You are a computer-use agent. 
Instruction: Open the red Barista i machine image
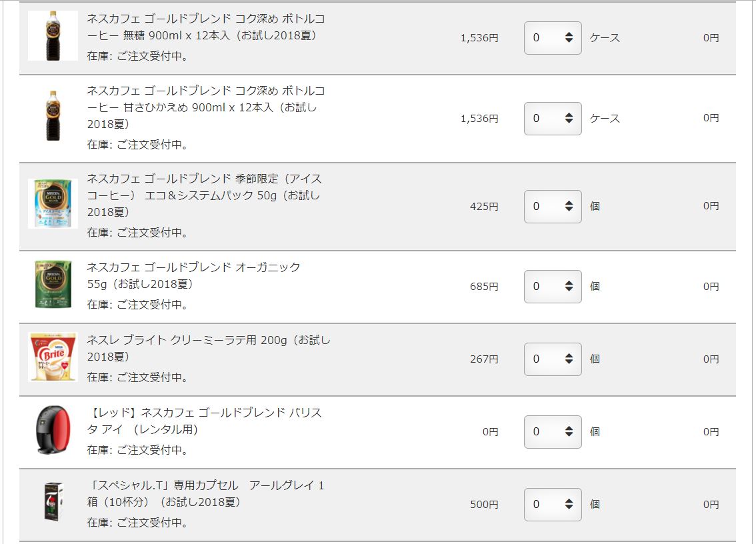pos(53,430)
